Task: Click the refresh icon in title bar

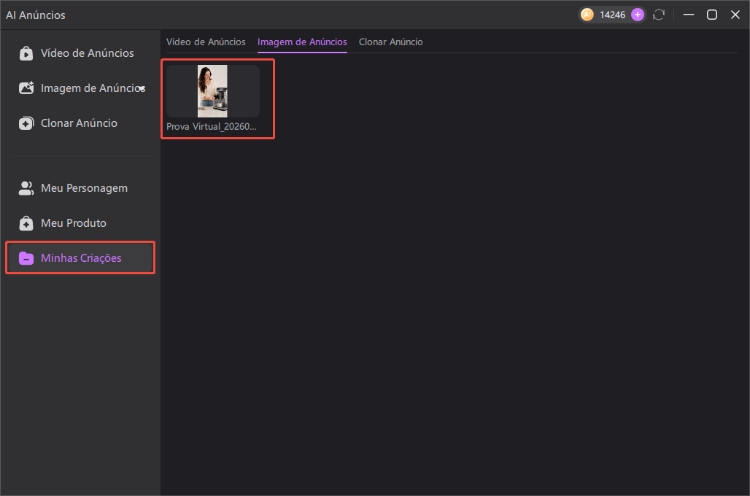Action: point(659,15)
